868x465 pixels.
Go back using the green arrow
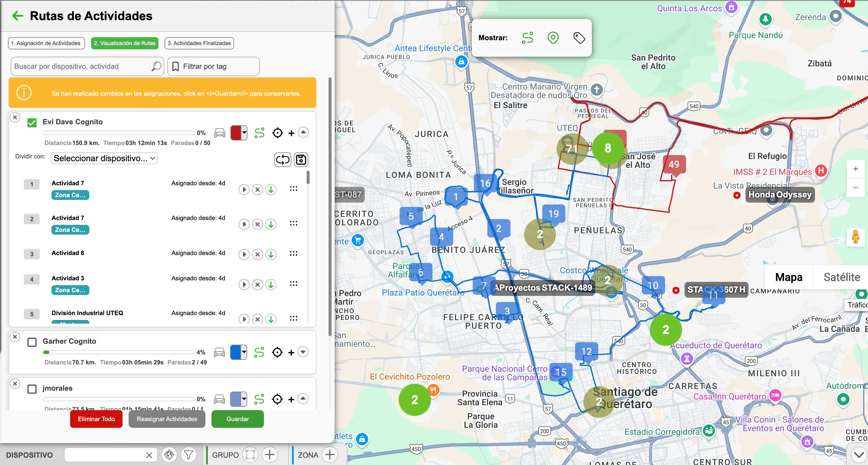[17, 16]
